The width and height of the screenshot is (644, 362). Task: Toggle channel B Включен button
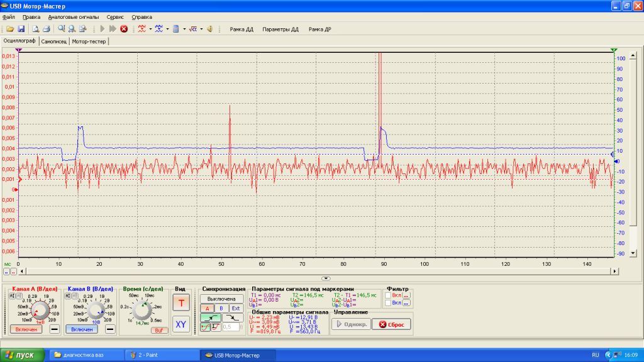pyautogui.click(x=82, y=329)
